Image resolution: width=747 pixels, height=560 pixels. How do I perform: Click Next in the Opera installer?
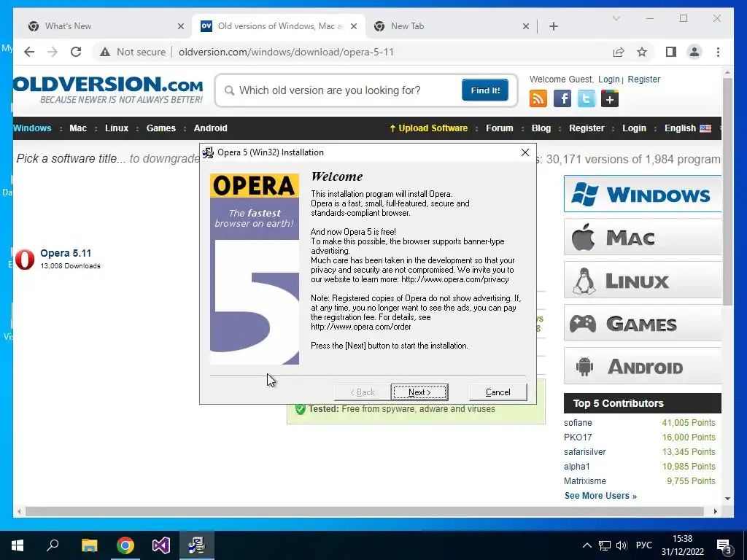[419, 392]
